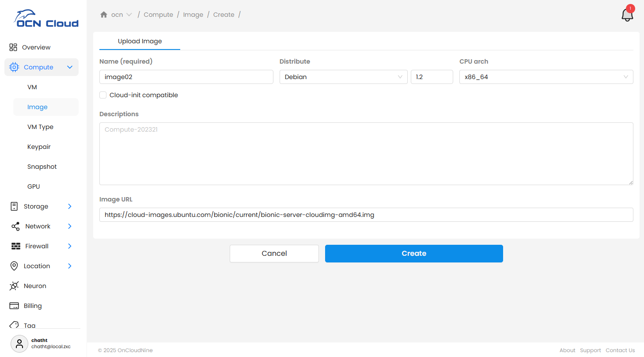The height and width of the screenshot is (357, 644).
Task: Click Image in the breadcrumb
Action: [x=193, y=15]
